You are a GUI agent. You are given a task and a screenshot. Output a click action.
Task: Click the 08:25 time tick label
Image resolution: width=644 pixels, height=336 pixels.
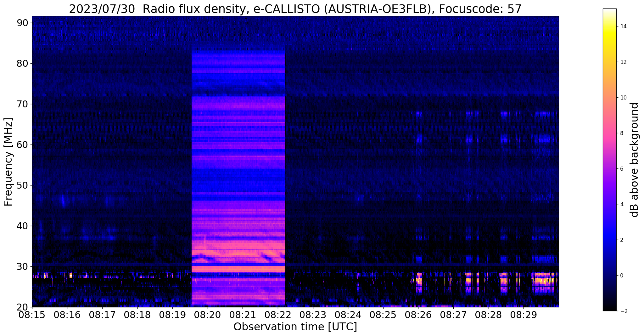(383, 315)
